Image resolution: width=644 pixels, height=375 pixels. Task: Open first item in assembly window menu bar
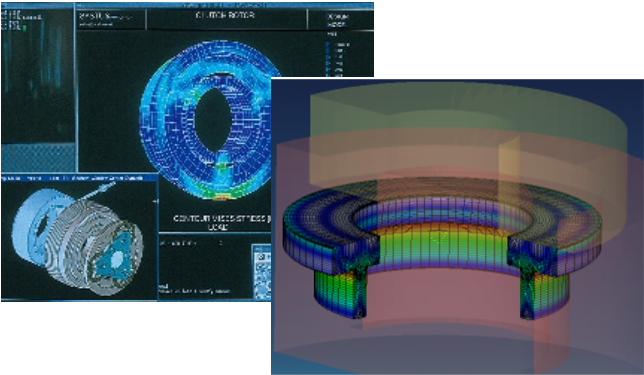(10, 178)
